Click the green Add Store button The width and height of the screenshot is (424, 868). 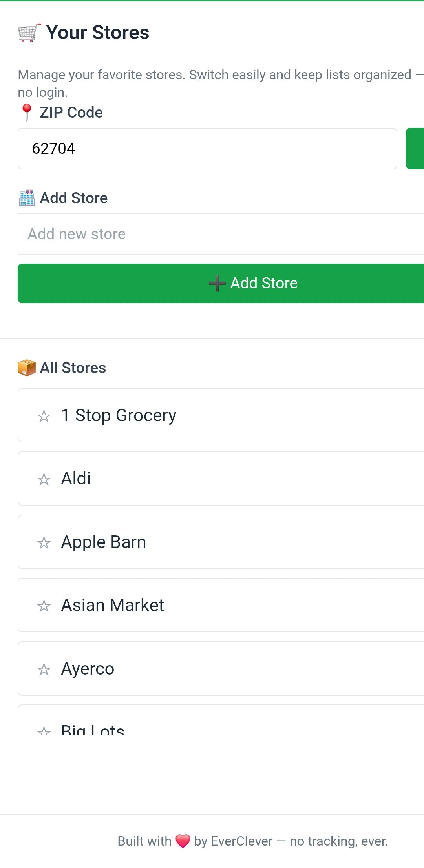221,283
